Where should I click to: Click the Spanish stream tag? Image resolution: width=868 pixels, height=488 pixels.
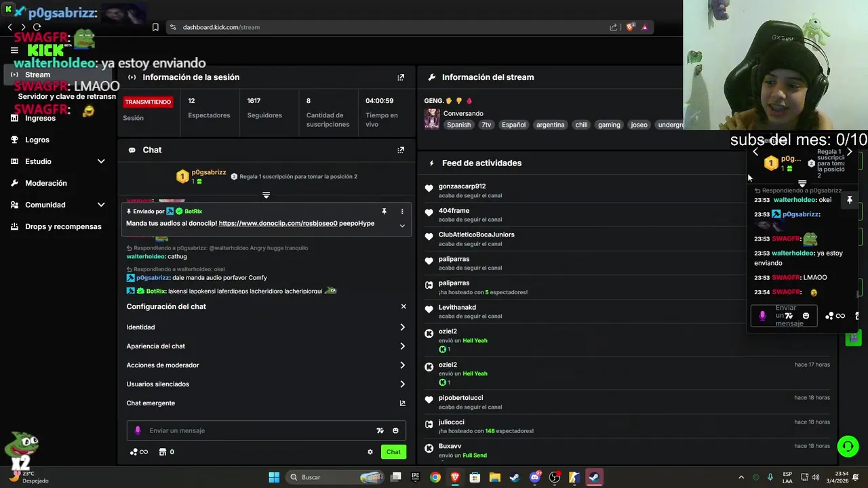[x=458, y=125]
